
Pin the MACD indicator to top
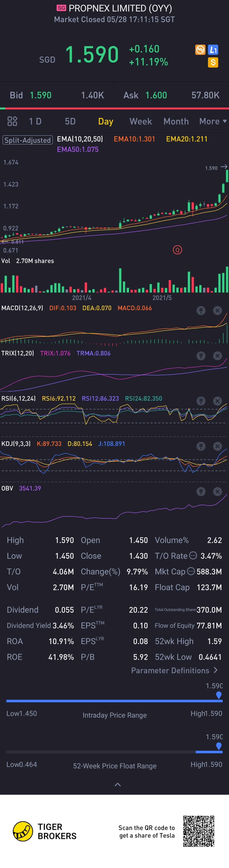[x=201, y=311]
